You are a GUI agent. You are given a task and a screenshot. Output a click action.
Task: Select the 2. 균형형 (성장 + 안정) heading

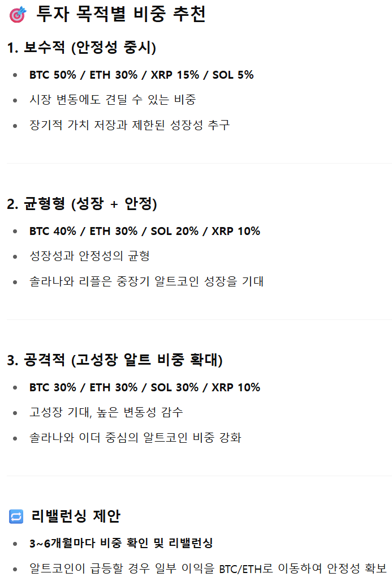click(x=82, y=203)
